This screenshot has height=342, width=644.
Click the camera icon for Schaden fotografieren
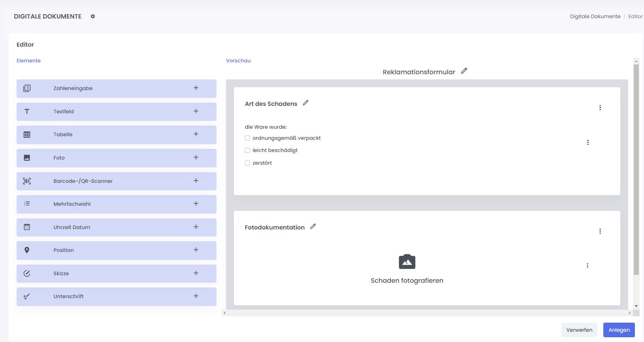click(x=407, y=262)
